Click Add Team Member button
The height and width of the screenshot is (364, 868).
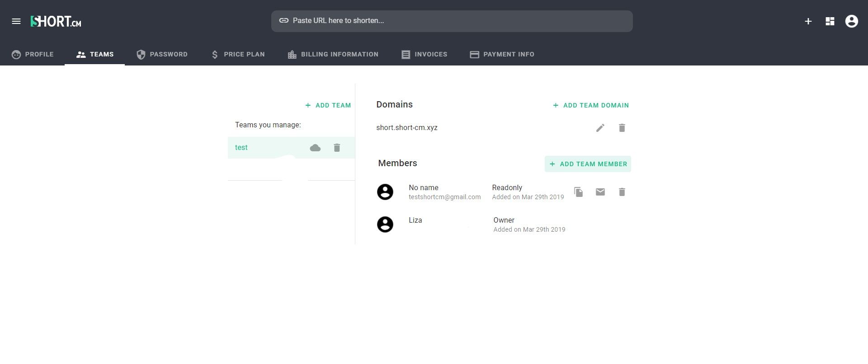coord(588,164)
